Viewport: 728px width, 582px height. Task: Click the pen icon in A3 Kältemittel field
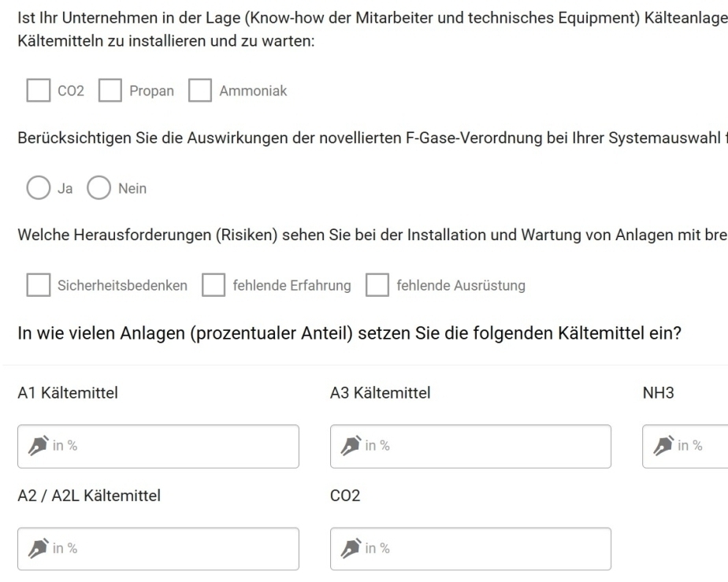[x=351, y=446]
